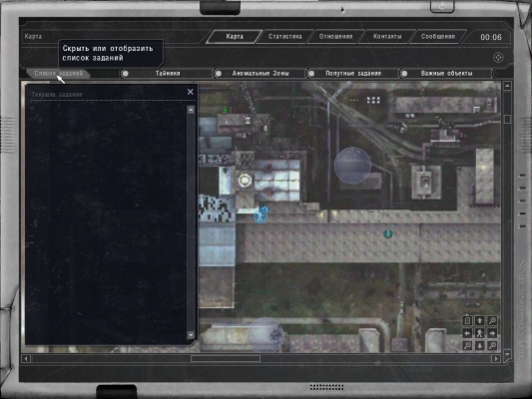This screenshot has height=399, width=532.
Task: Click the Текущие задания header text
Action: pyautogui.click(x=57, y=95)
